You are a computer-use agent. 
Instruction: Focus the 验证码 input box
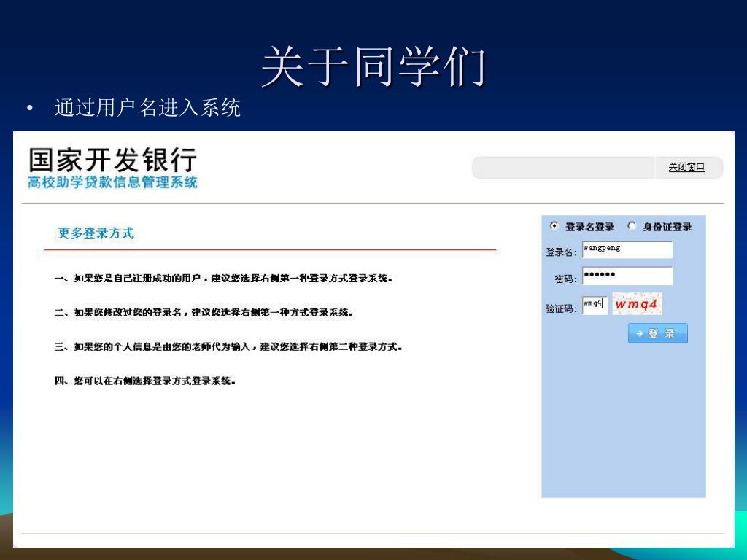click(595, 305)
